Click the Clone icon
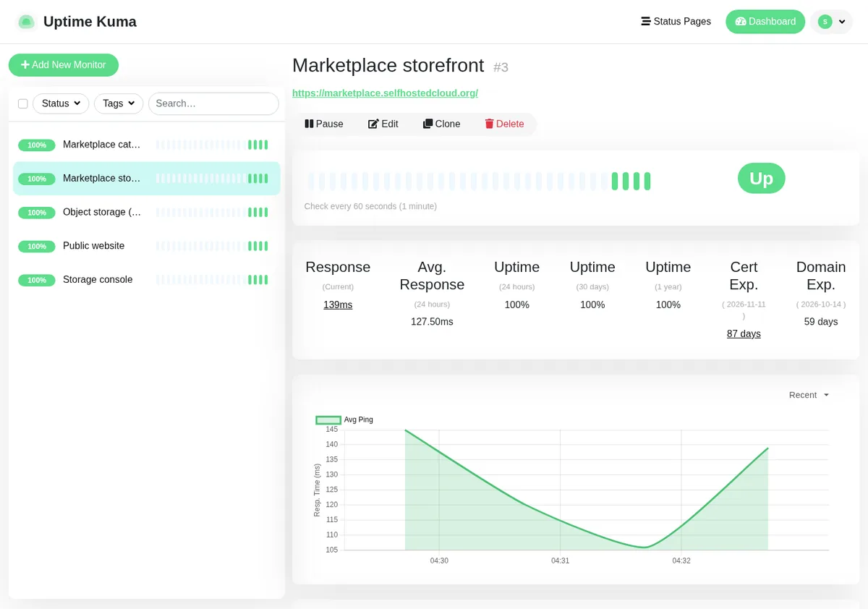The image size is (868, 609). [x=427, y=124]
